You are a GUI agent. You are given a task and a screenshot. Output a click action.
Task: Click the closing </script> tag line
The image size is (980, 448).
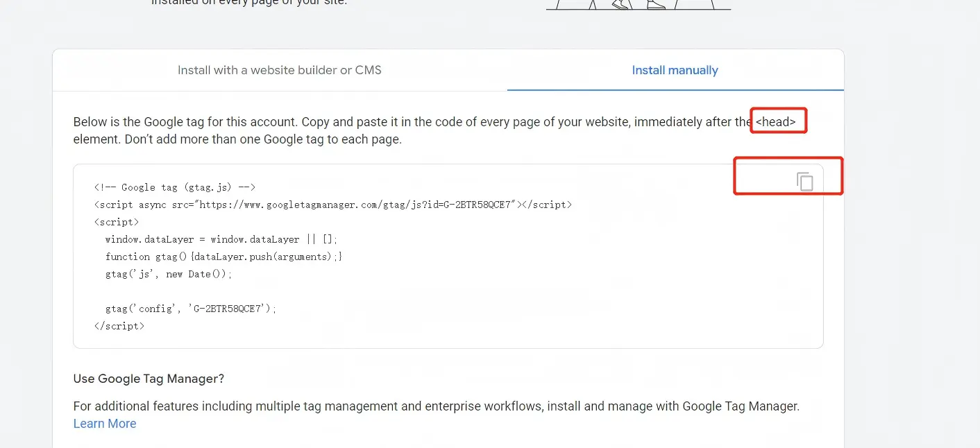point(119,326)
